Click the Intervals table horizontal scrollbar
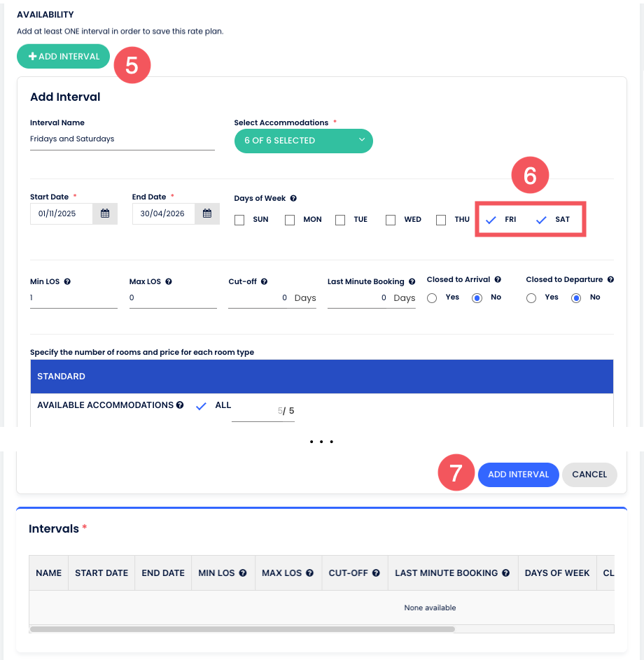Screen dimensions: 644x660 pyautogui.click(x=242, y=629)
